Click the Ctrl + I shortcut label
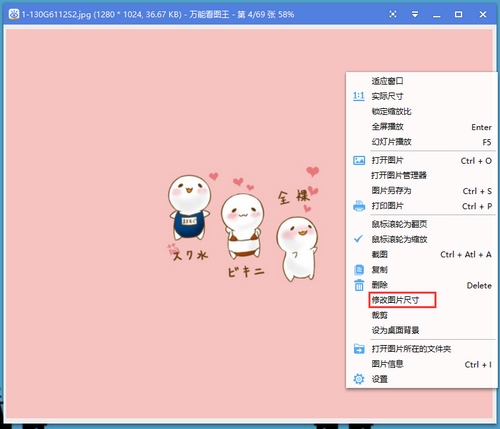The width and height of the screenshot is (500, 429). tap(478, 365)
